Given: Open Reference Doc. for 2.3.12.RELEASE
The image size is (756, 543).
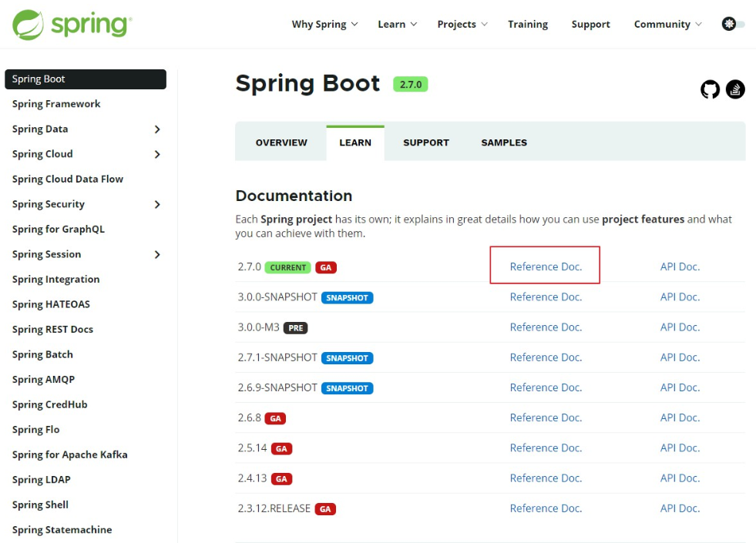Looking at the screenshot, I should click(x=546, y=508).
